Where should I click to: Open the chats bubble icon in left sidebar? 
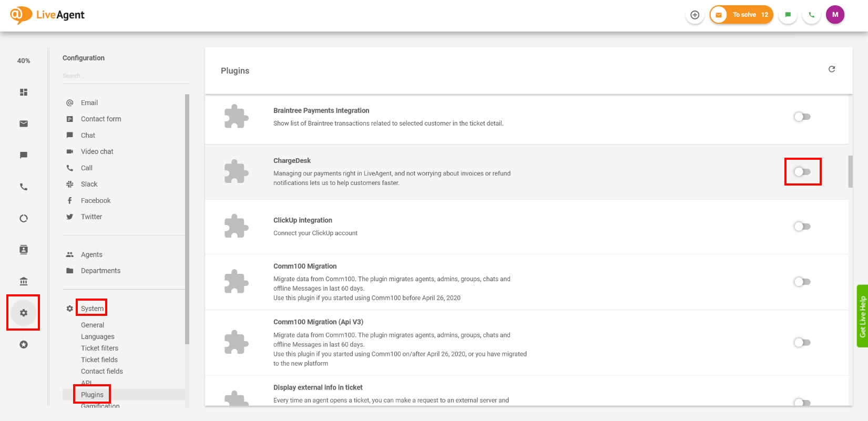point(24,155)
